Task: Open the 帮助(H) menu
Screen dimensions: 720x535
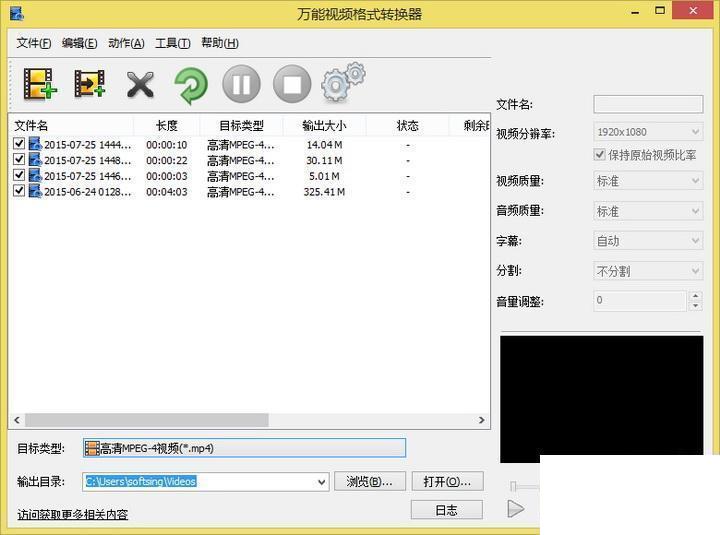Action: (220, 43)
